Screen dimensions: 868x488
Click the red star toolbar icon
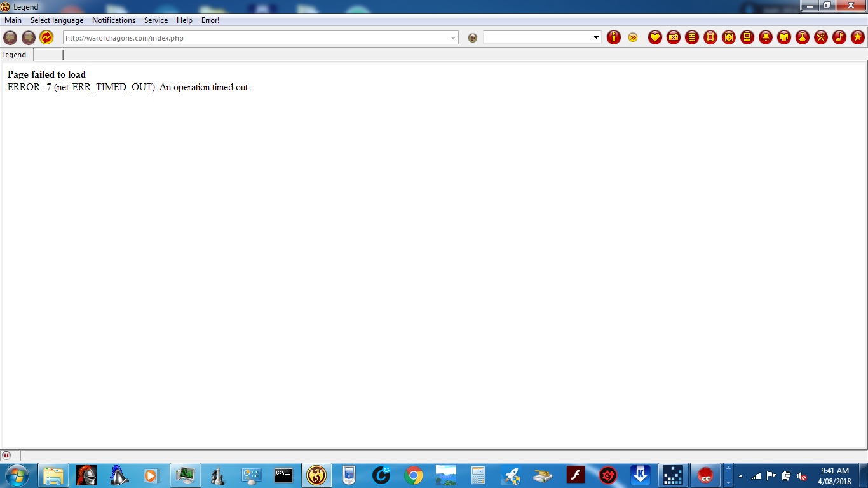pyautogui.click(x=858, y=37)
